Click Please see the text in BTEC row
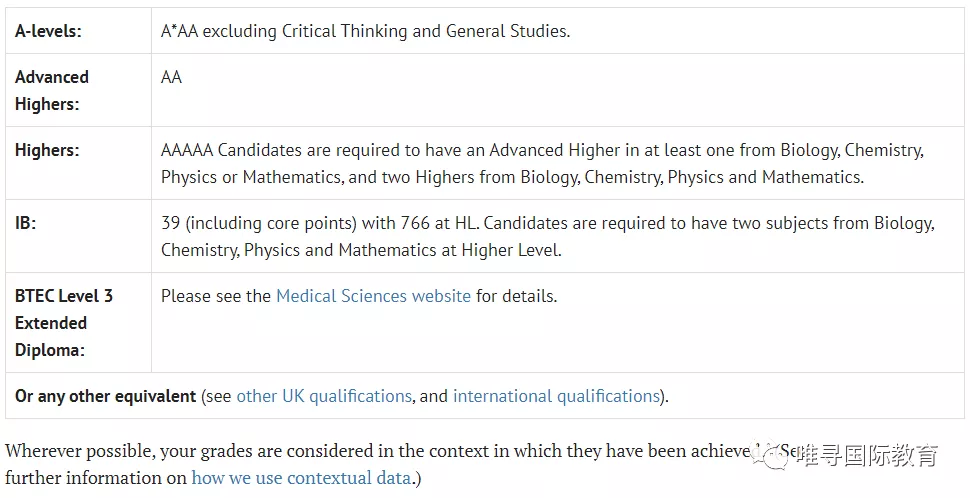This screenshot has height=498, width=970. pyautogui.click(x=216, y=296)
